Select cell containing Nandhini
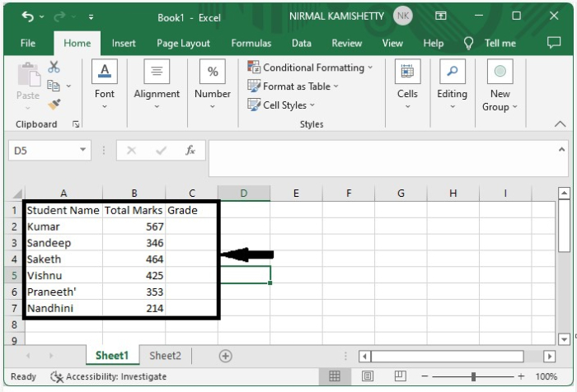The width and height of the screenshot is (577, 392). pos(63,308)
